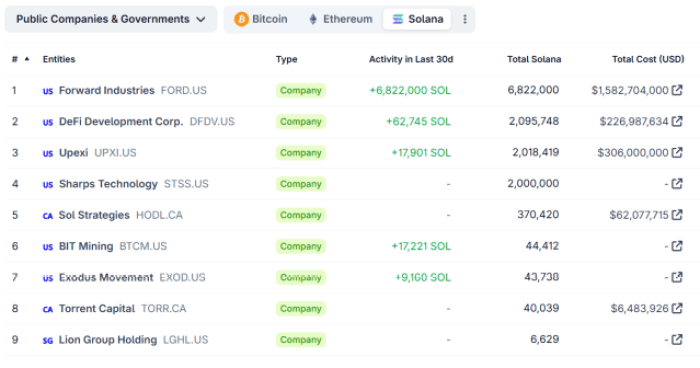Open external link icon in Sharps Technology row
This screenshot has height=368, width=700.
pyautogui.click(x=677, y=184)
